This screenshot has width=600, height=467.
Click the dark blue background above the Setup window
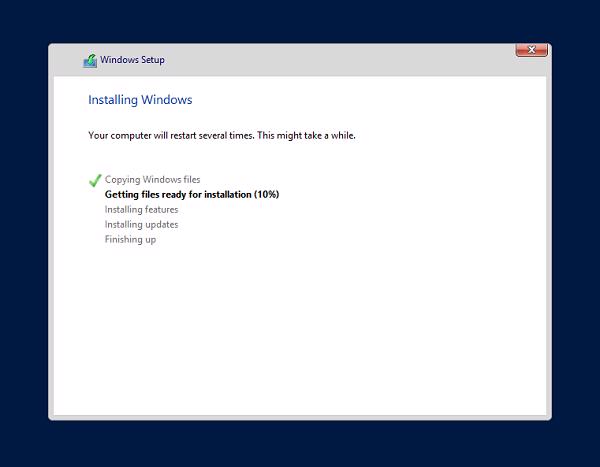[300, 20]
